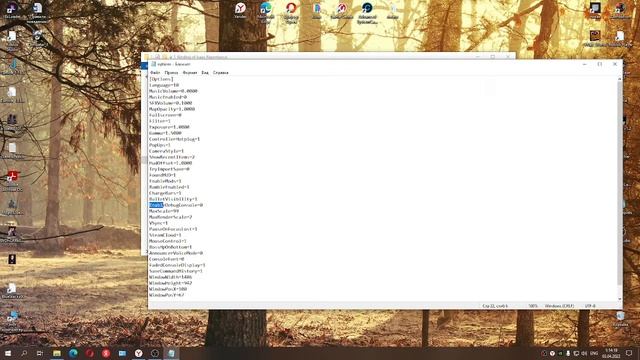Click the WindowPosX line
Viewport: 640px width, 360px height.
[168, 289]
